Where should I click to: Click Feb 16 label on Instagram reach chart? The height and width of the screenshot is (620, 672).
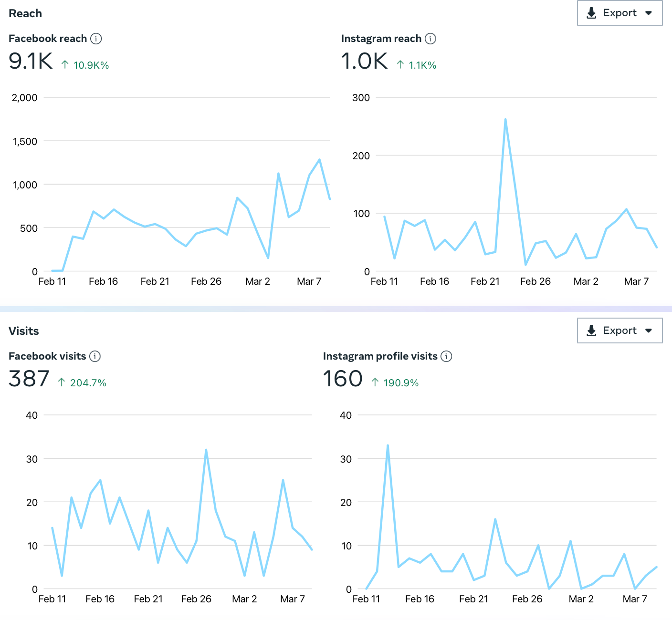pyautogui.click(x=435, y=281)
